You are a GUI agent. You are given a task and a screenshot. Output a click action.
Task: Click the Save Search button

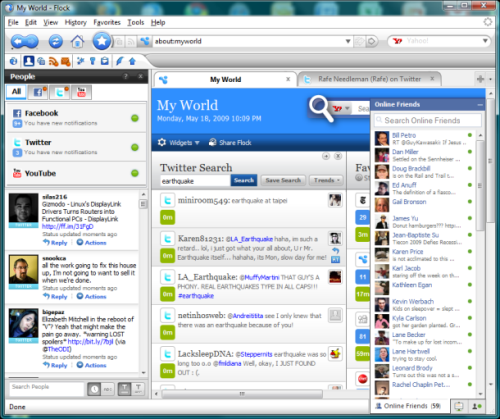[283, 180]
